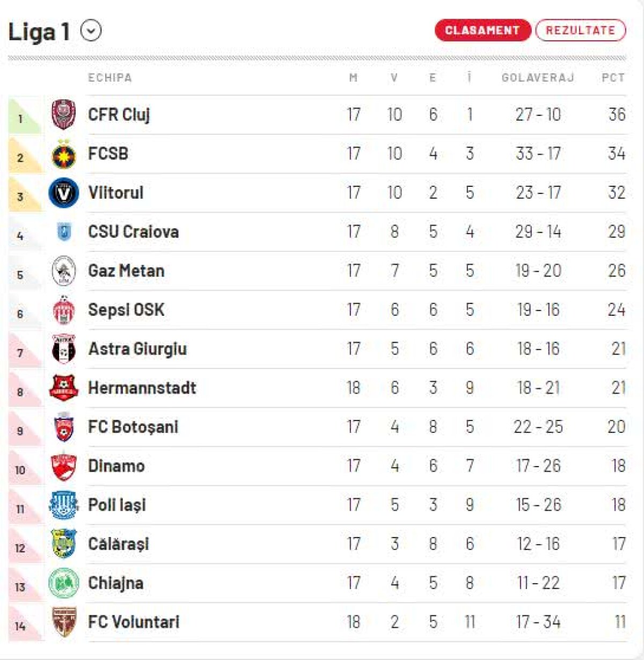Viewport: 644px width, 660px height.
Task: Click the CFR Cluj club crest
Action: pyautogui.click(x=63, y=114)
